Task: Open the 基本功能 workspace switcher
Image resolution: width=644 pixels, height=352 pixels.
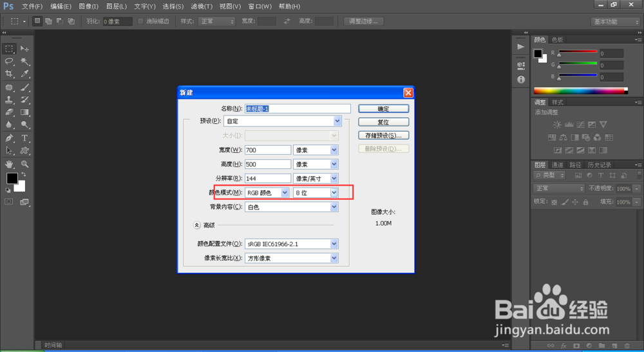Action: pos(615,22)
